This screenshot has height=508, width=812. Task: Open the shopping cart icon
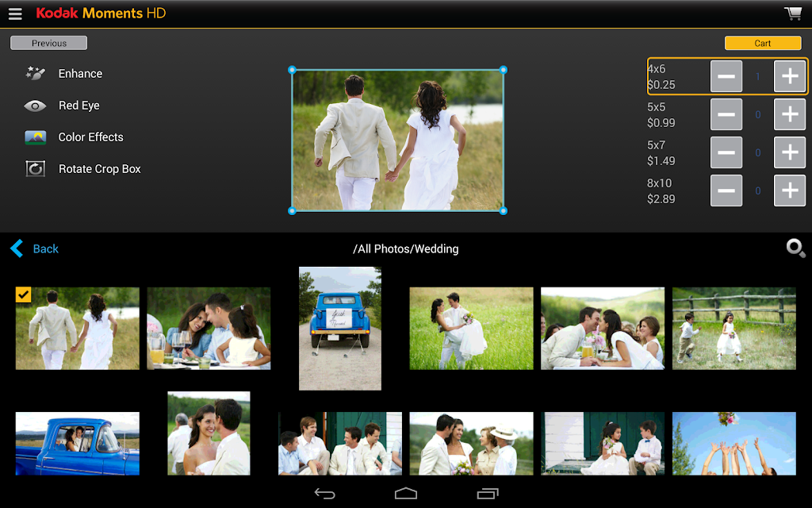click(793, 13)
